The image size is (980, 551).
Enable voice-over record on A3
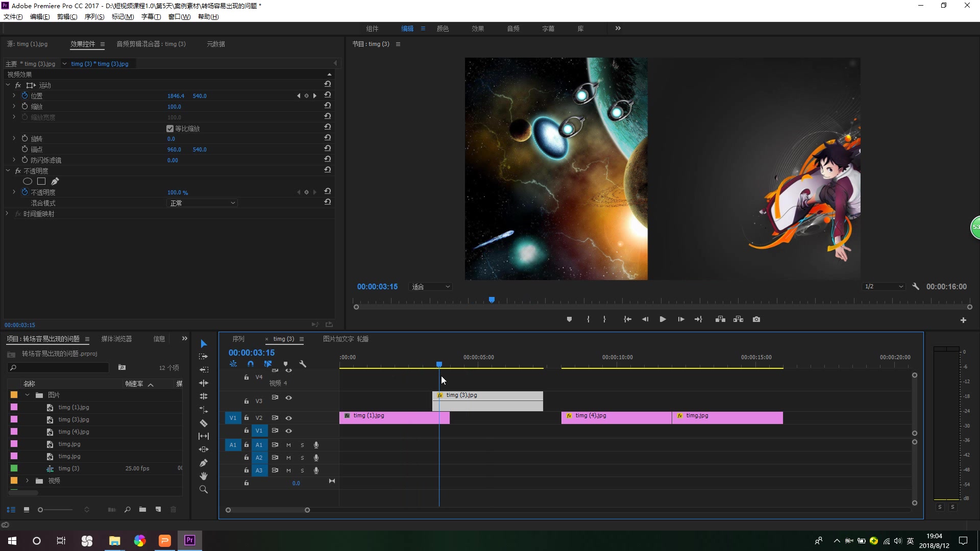point(316,470)
